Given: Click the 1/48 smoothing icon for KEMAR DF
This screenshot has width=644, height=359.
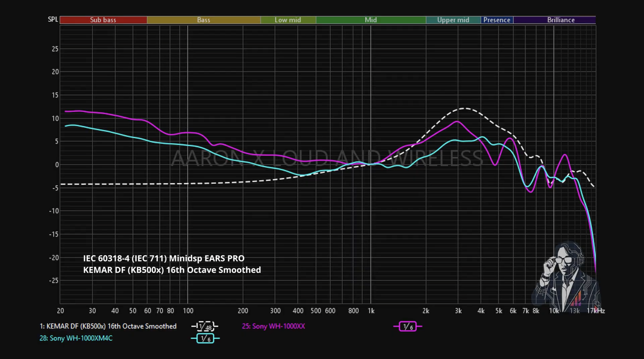Looking at the screenshot, I should (x=205, y=326).
